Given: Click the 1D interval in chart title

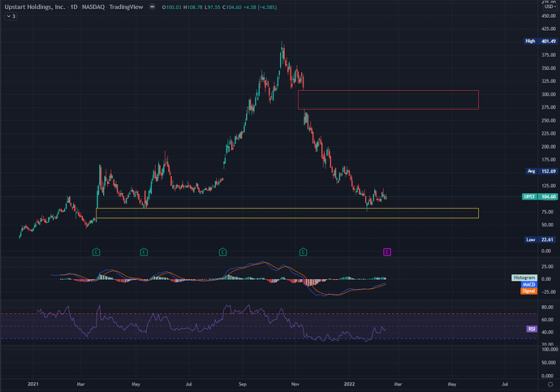Looking at the screenshot, I should tap(74, 6).
